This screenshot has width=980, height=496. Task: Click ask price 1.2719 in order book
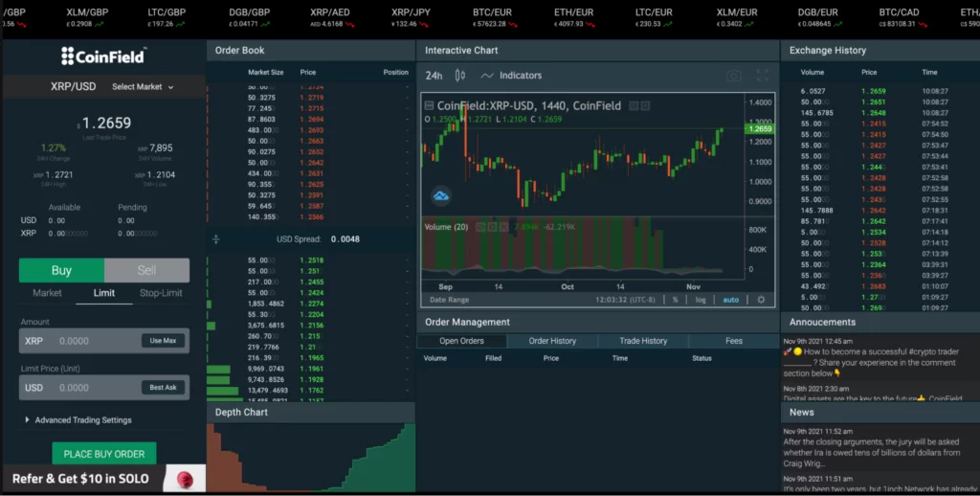[311, 98]
